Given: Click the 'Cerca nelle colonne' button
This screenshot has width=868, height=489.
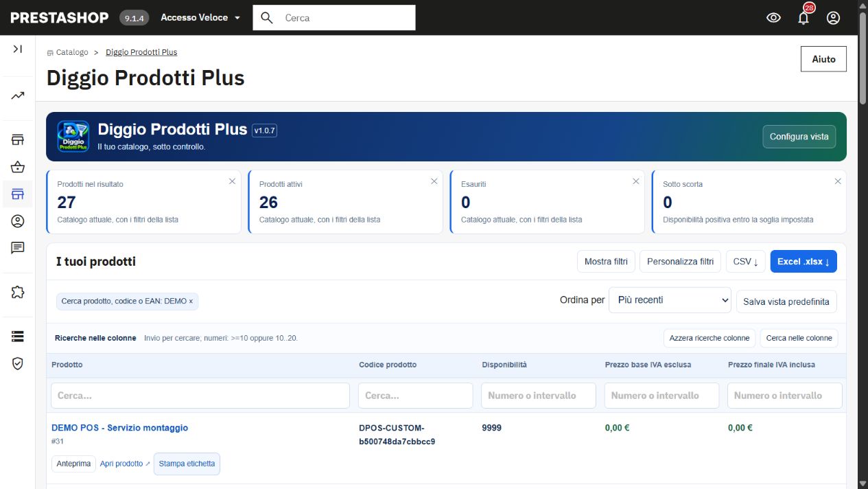Looking at the screenshot, I should (799, 338).
